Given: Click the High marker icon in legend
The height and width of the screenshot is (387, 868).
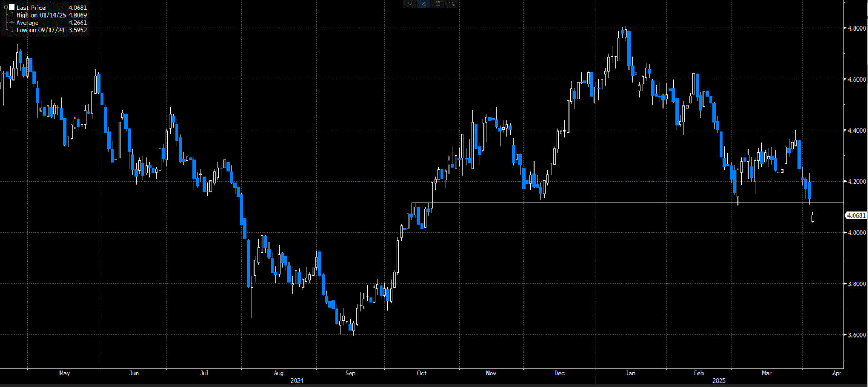Looking at the screenshot, I should click(x=12, y=15).
